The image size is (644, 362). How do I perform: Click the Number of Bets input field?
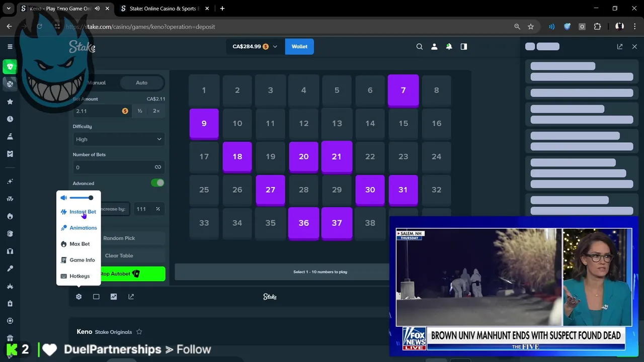(x=119, y=167)
